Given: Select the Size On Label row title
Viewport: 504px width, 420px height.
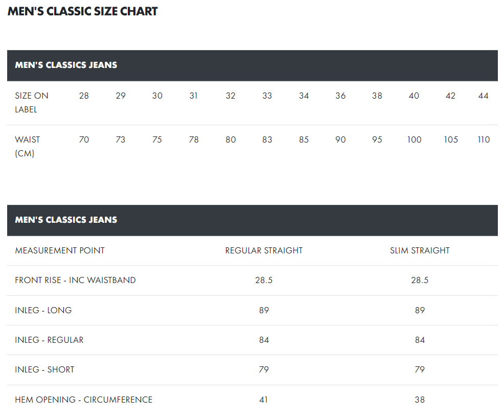Looking at the screenshot, I should [32, 102].
